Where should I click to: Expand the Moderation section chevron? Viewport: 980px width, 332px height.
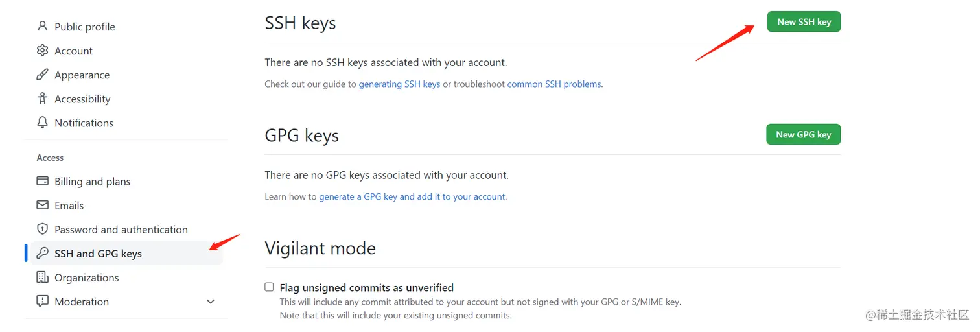[210, 302]
